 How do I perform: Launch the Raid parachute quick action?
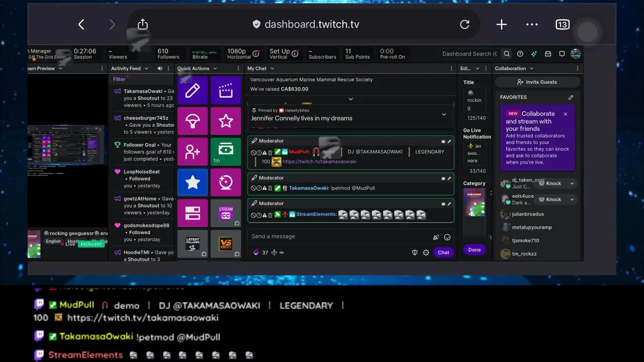coord(193,121)
